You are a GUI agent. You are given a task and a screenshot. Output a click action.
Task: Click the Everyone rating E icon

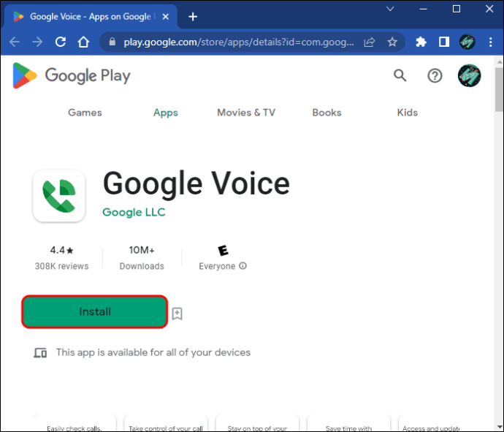click(x=223, y=251)
